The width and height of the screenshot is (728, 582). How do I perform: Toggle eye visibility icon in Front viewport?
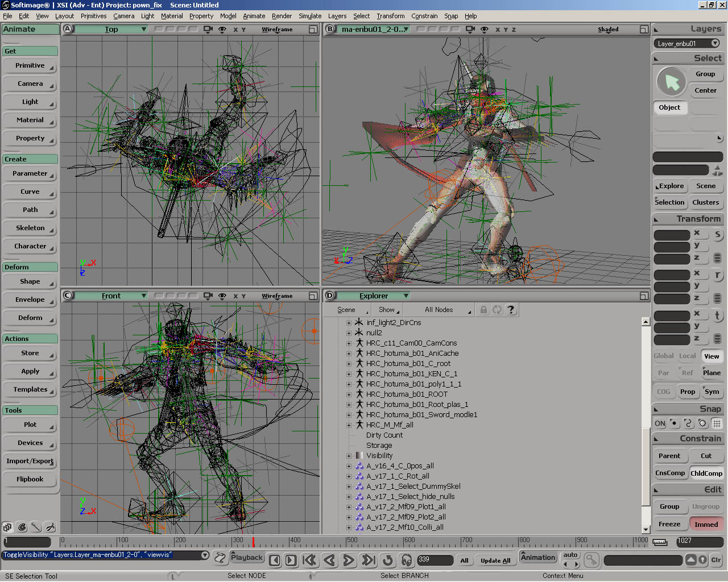[x=222, y=296]
